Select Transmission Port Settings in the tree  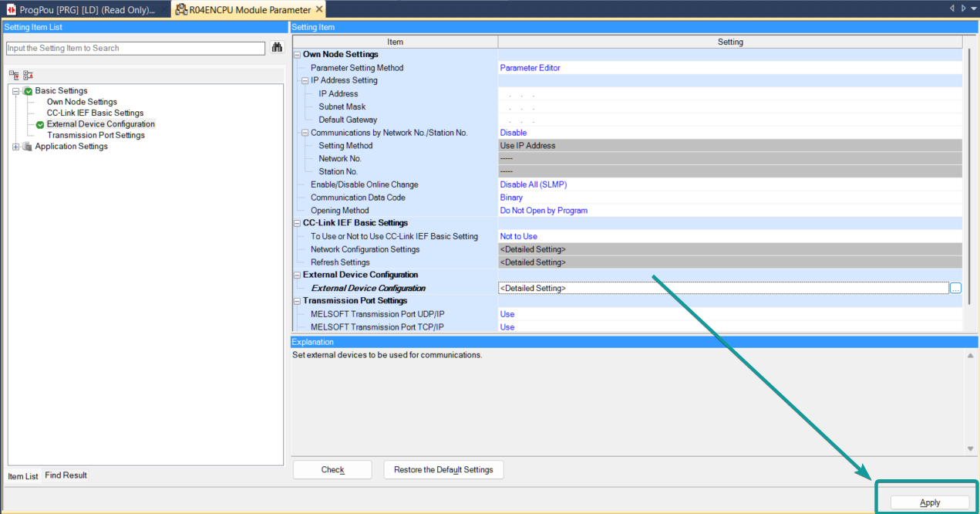point(96,135)
